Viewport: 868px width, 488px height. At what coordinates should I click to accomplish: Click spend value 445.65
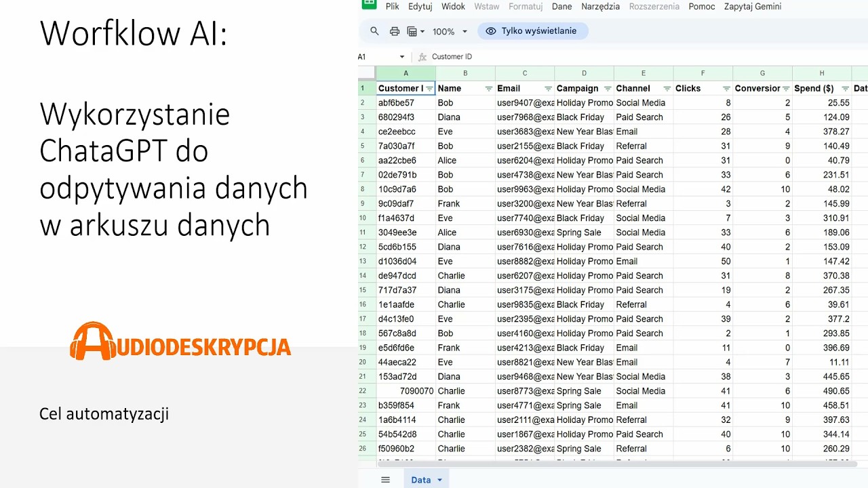click(822, 376)
